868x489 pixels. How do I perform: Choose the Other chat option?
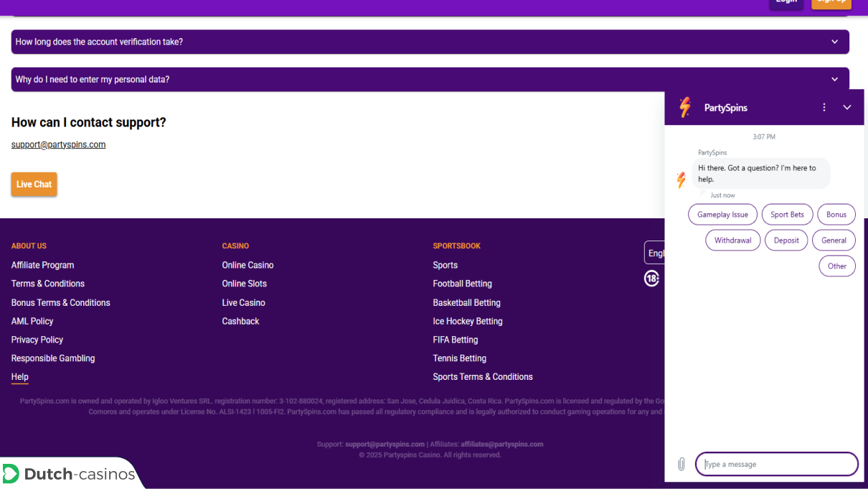coord(837,266)
